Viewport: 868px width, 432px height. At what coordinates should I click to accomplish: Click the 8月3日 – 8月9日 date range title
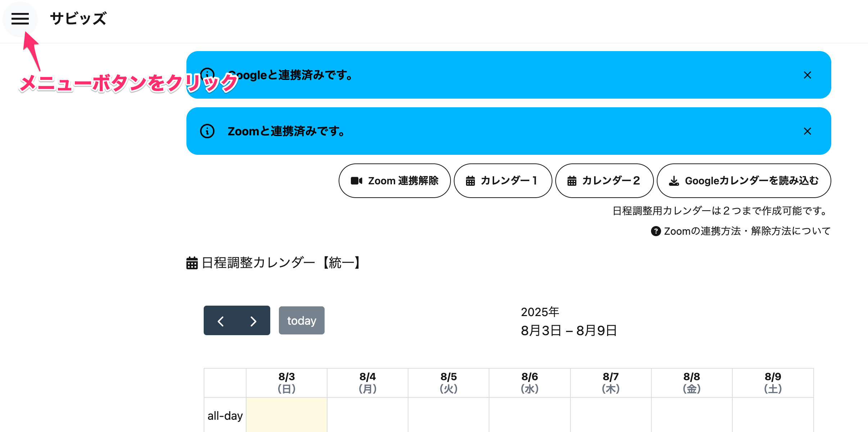[x=569, y=330]
